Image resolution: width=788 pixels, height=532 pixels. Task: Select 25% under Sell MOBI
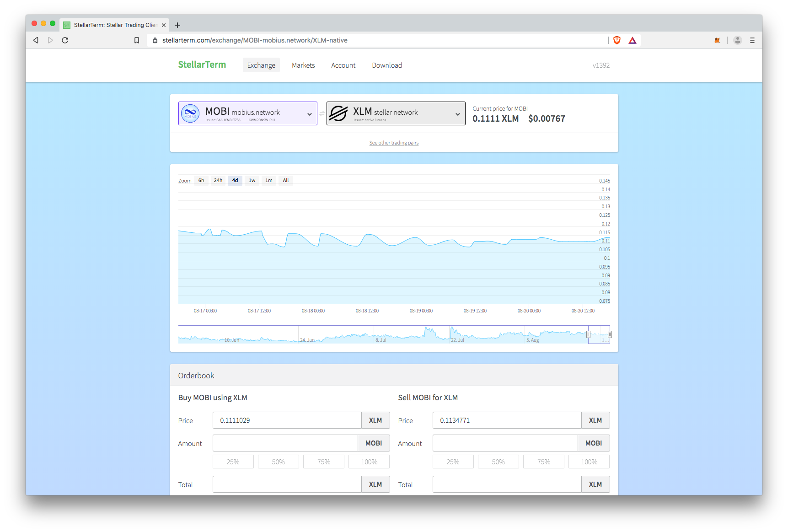pos(453,462)
